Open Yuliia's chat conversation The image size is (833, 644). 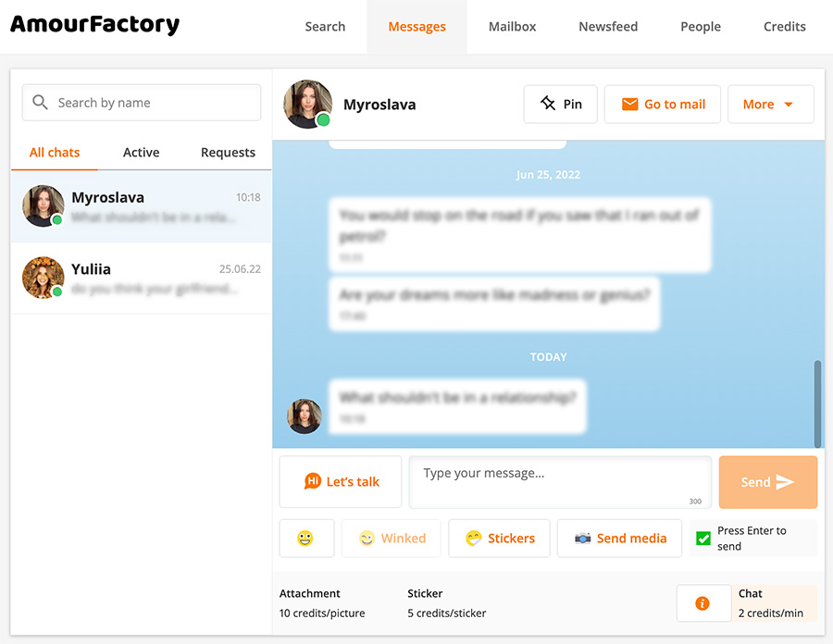(142, 278)
